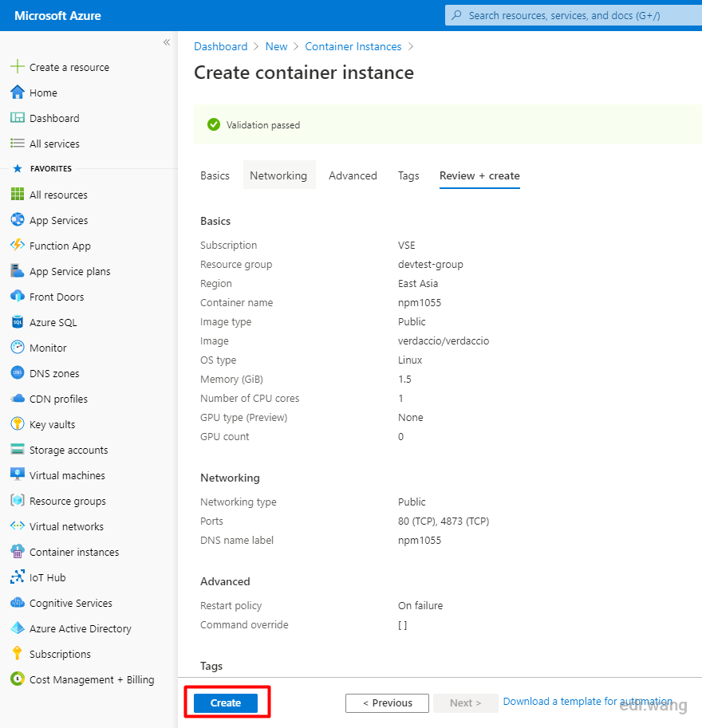Image resolution: width=702 pixels, height=728 pixels.
Task: Focus the search resources input field
Action: click(574, 15)
